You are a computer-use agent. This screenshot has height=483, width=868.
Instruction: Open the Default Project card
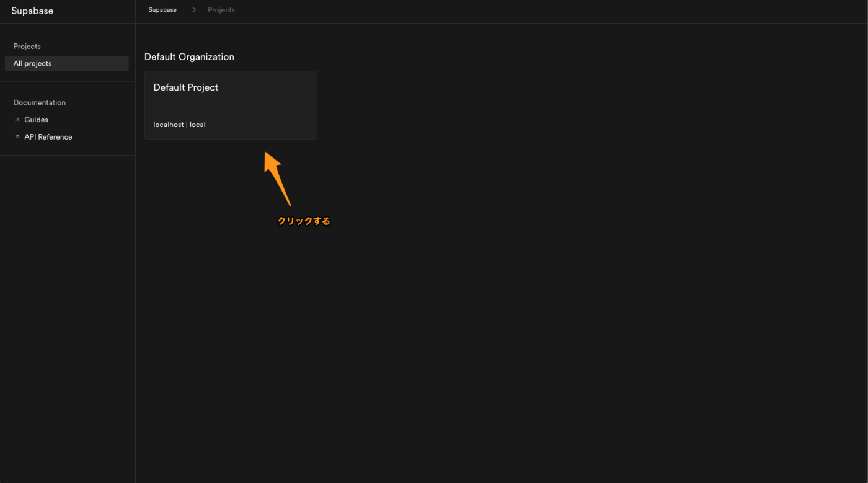coord(230,105)
